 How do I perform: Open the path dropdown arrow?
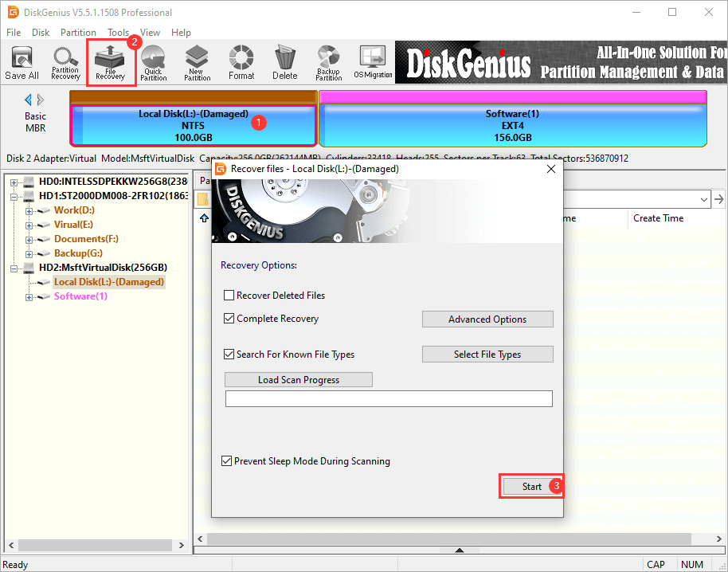(x=704, y=200)
